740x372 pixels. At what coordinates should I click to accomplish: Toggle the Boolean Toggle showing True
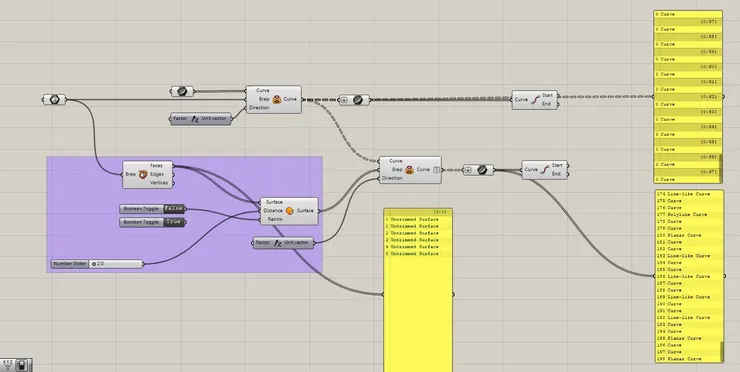tap(174, 222)
